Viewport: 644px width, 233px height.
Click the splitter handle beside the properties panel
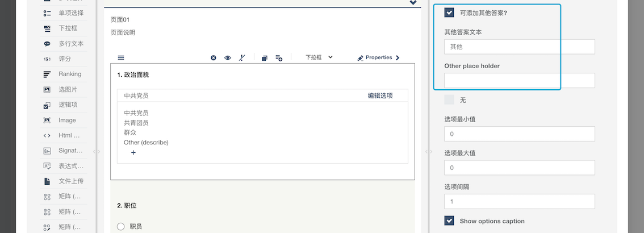click(x=429, y=152)
